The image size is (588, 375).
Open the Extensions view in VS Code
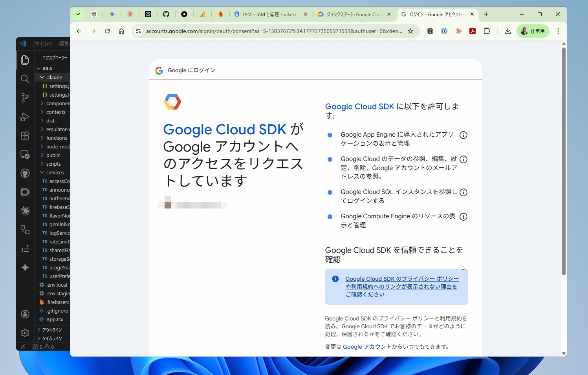pyautogui.click(x=25, y=136)
